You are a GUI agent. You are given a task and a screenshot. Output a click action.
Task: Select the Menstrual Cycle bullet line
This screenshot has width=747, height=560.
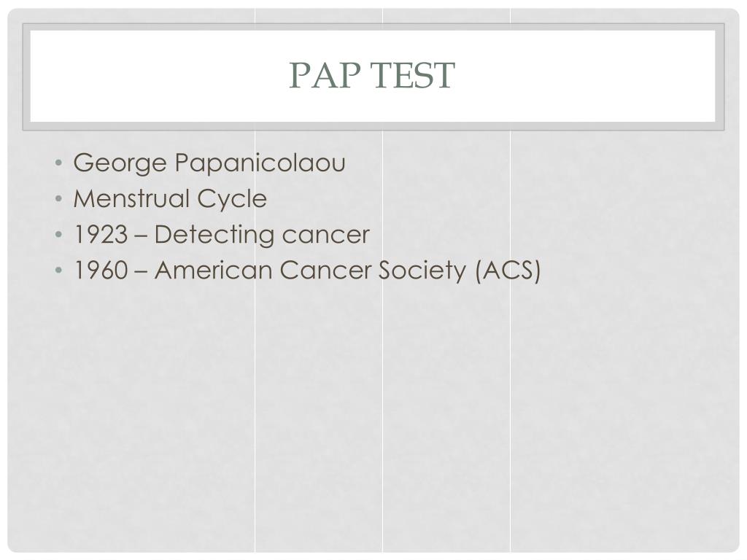point(170,199)
